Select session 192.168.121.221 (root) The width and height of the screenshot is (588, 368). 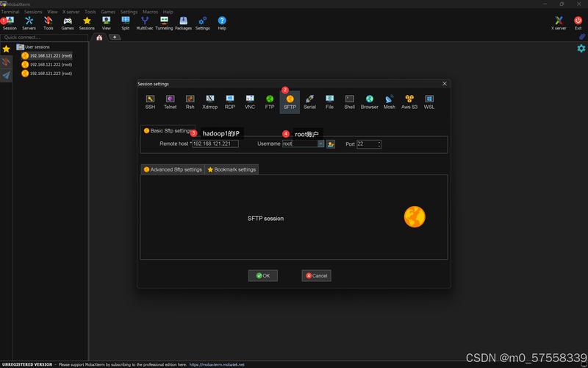(x=47, y=56)
